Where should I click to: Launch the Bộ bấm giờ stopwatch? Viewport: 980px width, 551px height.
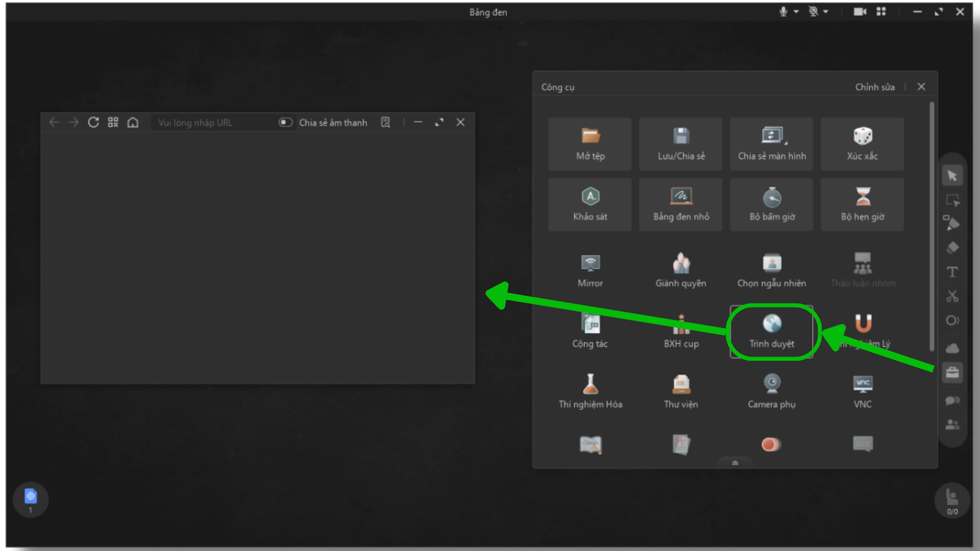(x=771, y=204)
